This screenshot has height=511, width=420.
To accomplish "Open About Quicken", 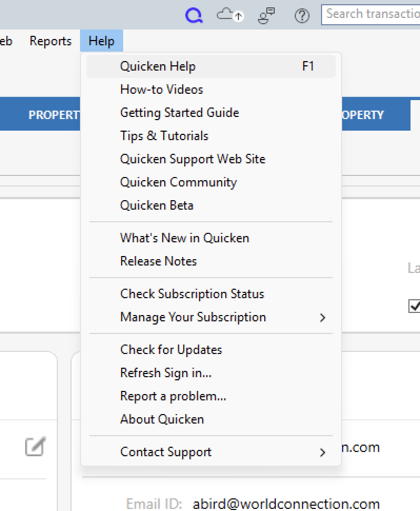I will pyautogui.click(x=162, y=419).
